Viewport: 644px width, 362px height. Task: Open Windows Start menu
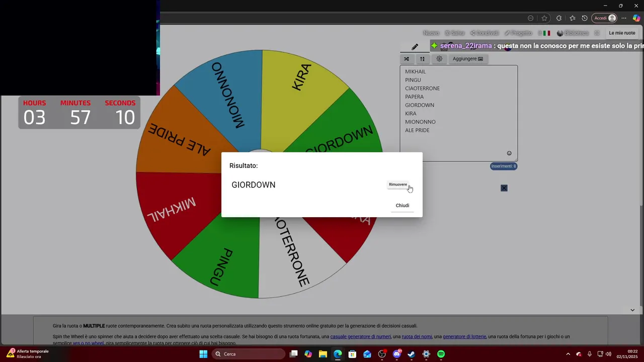click(203, 354)
